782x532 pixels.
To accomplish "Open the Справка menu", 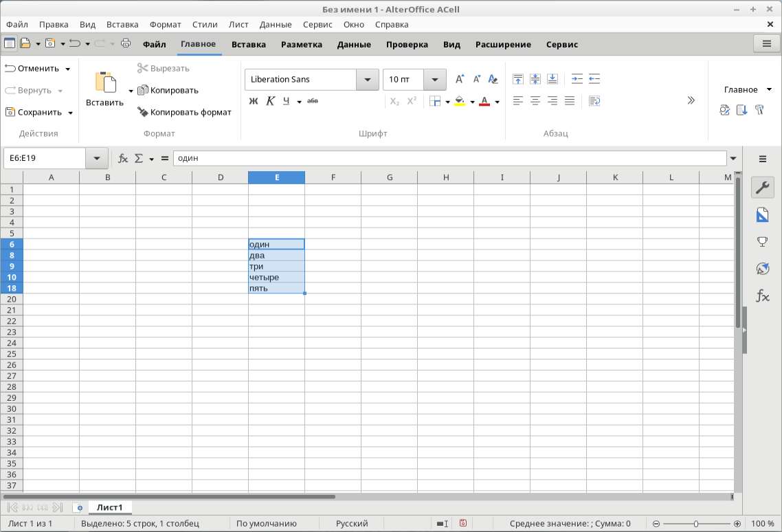I will pyautogui.click(x=392, y=25).
